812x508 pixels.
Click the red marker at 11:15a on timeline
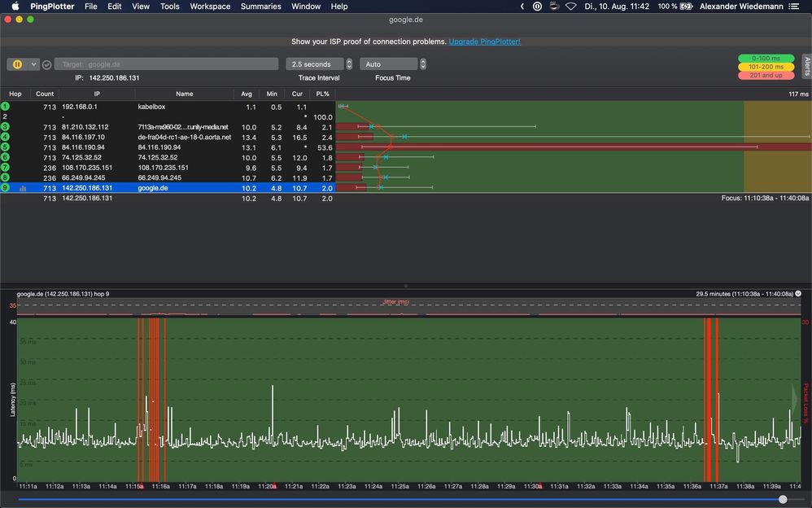[x=142, y=486]
